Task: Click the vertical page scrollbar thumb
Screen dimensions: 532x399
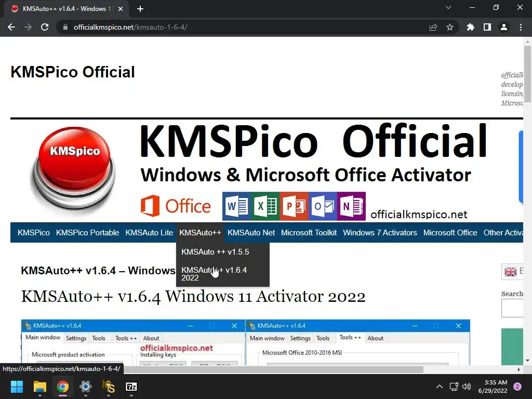Action: pyautogui.click(x=527, y=73)
